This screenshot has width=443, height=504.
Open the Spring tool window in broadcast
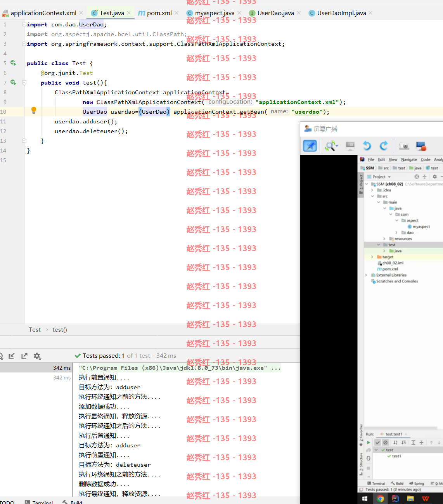pos(417,483)
